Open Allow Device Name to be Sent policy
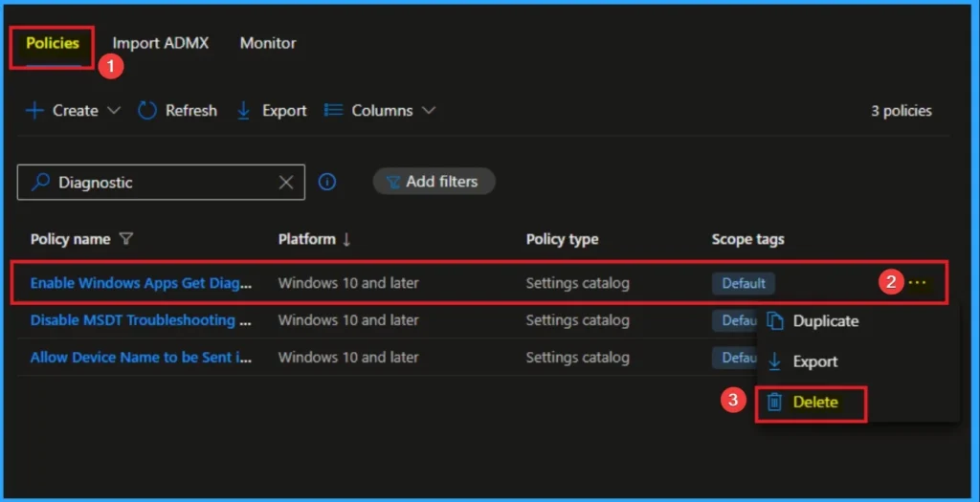The width and height of the screenshot is (980, 502). tap(132, 357)
